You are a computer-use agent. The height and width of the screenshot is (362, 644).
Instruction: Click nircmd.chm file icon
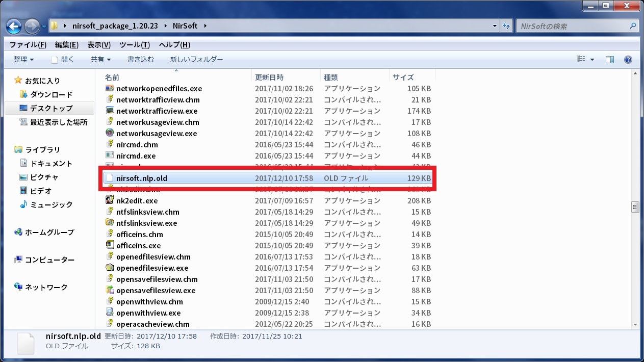pos(109,144)
